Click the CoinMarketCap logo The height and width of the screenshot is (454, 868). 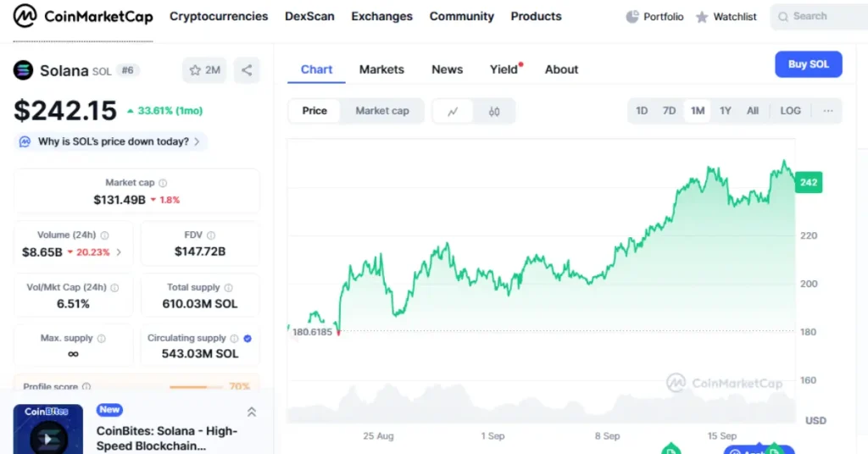(x=82, y=16)
